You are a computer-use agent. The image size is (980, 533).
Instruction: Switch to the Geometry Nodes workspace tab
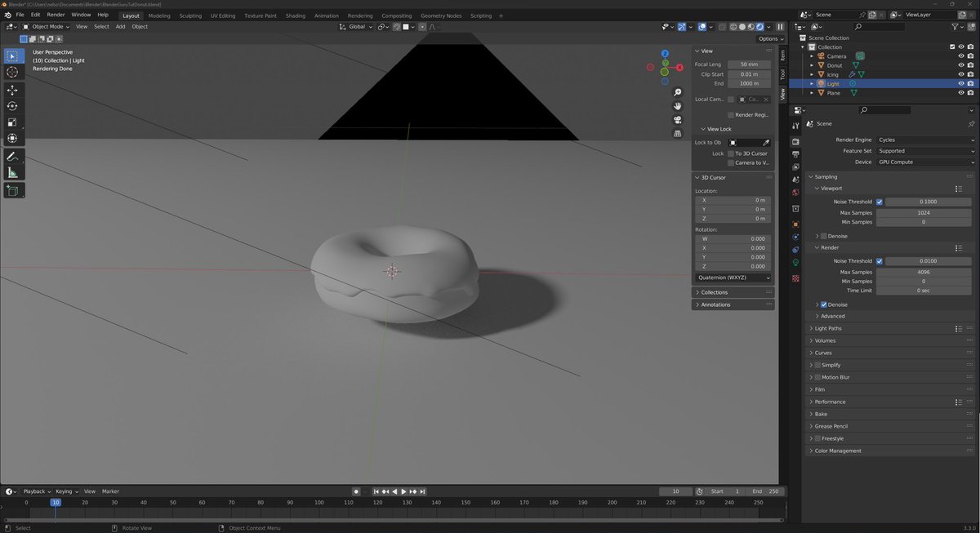(x=441, y=16)
